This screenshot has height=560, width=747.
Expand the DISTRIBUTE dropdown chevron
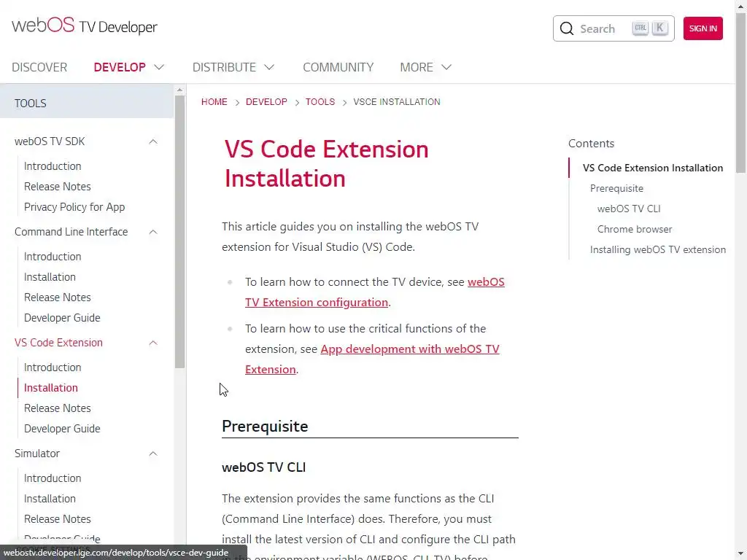coord(269,67)
